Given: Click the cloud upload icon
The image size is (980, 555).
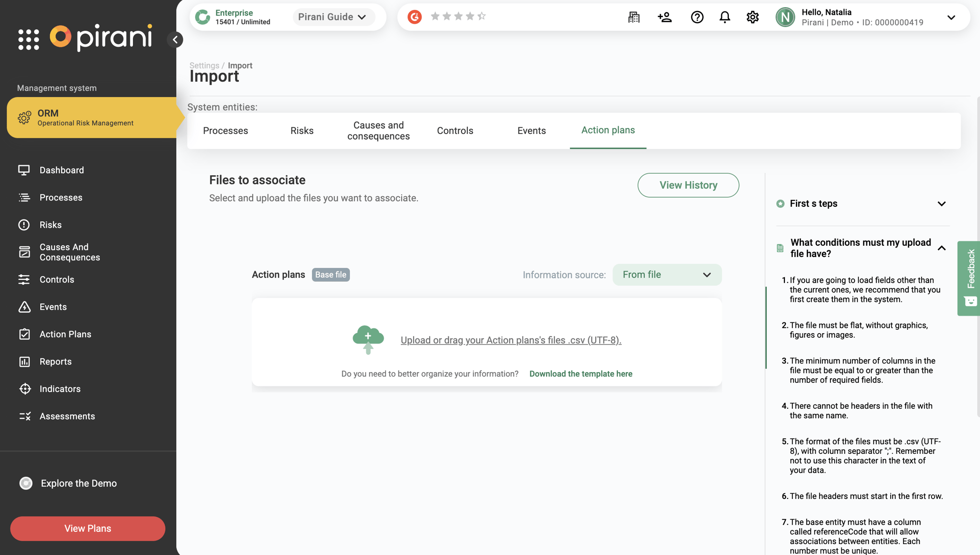Looking at the screenshot, I should (x=368, y=339).
